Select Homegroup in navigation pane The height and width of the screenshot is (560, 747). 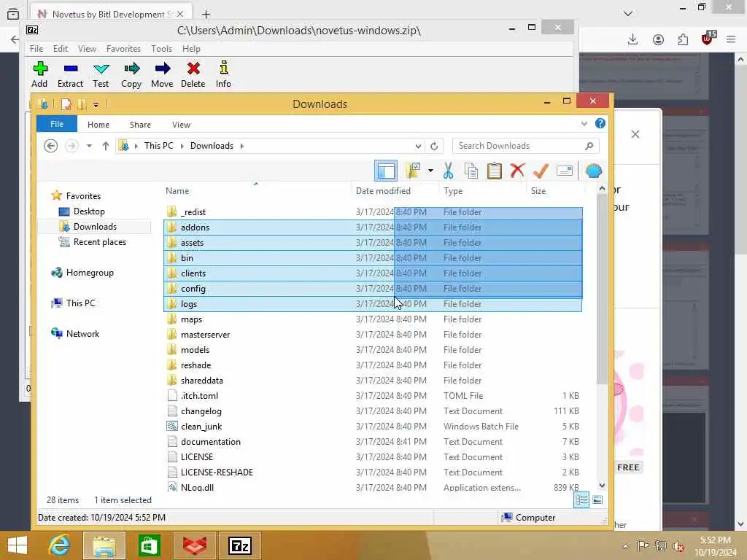90,273
